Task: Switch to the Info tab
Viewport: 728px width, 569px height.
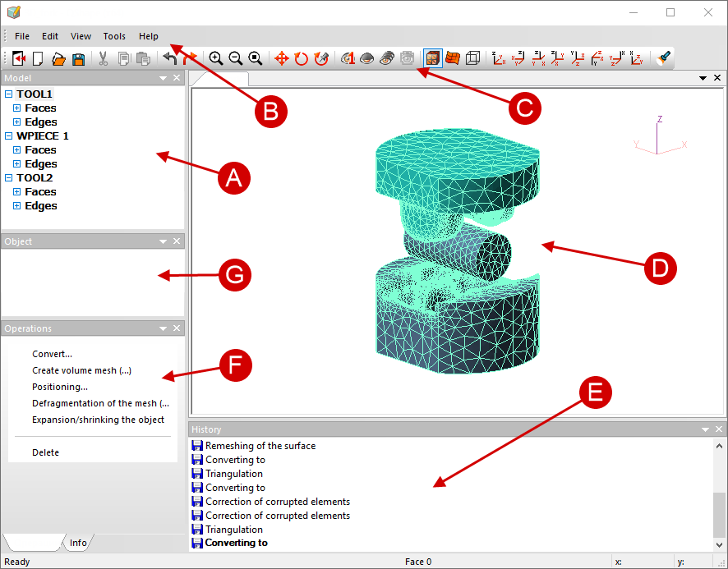Action: pos(78,543)
